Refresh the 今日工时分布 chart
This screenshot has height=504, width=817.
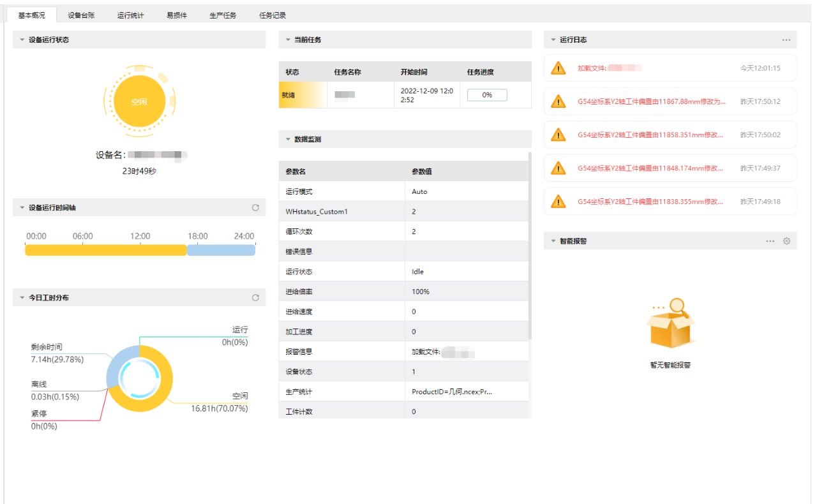click(x=255, y=298)
